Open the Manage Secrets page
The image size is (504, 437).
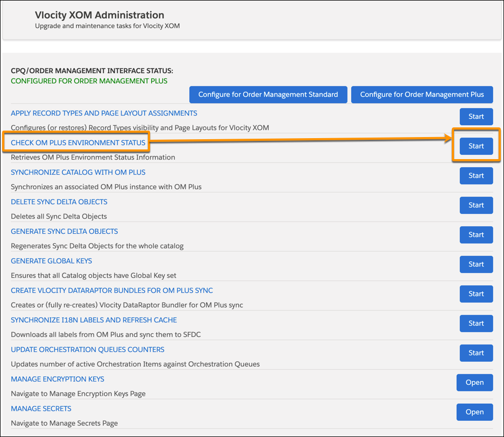(474, 412)
